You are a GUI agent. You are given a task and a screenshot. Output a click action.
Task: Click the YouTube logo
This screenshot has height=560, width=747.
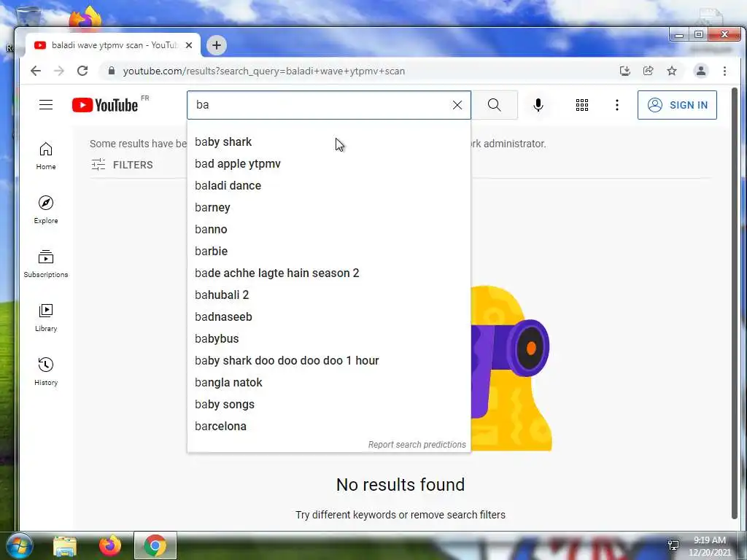(105, 105)
